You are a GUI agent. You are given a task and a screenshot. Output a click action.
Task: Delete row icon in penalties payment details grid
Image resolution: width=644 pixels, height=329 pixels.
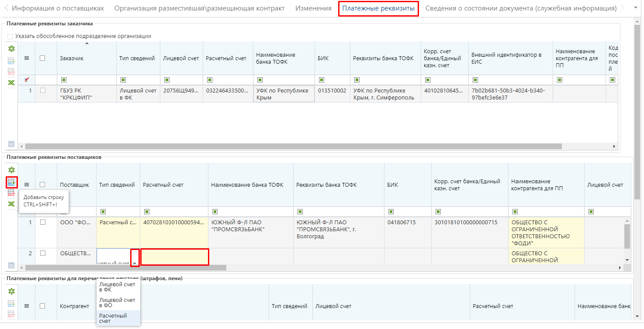coord(11,314)
